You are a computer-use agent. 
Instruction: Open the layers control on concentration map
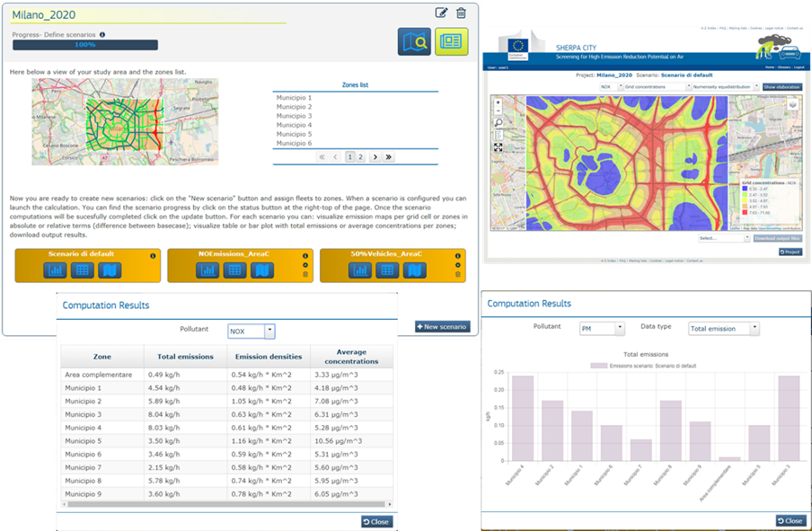(793, 104)
